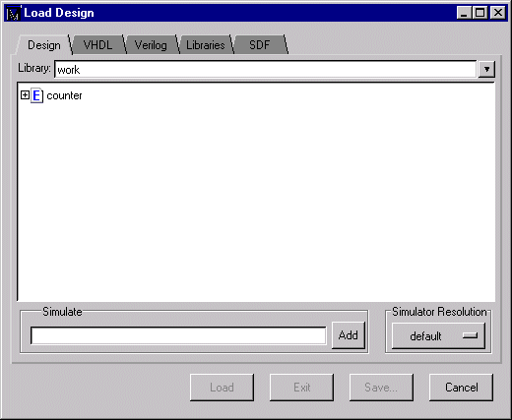Open the SDF tab
This screenshot has height=420, width=512.
260,45
